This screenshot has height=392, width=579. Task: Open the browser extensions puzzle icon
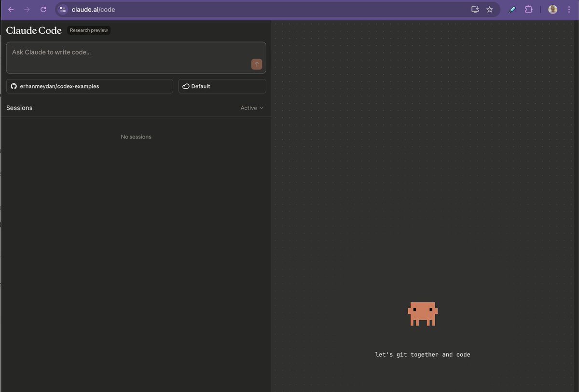click(x=529, y=9)
